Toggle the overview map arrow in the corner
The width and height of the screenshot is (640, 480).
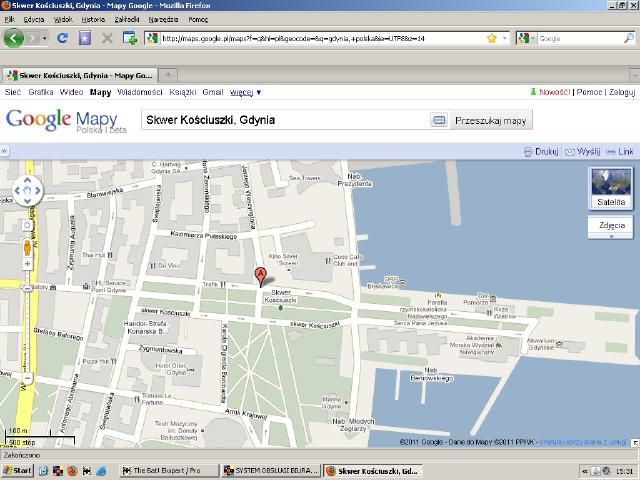pyautogui.click(x=635, y=443)
